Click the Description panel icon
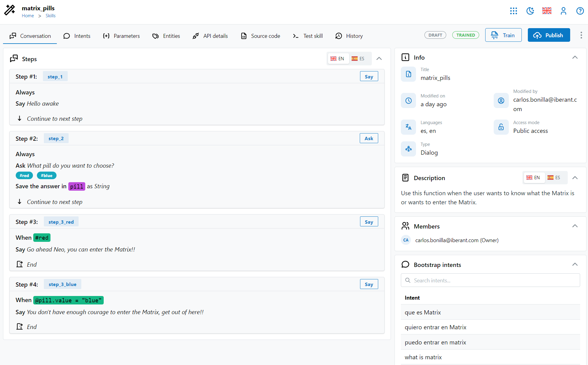588x365 pixels. 405,178
